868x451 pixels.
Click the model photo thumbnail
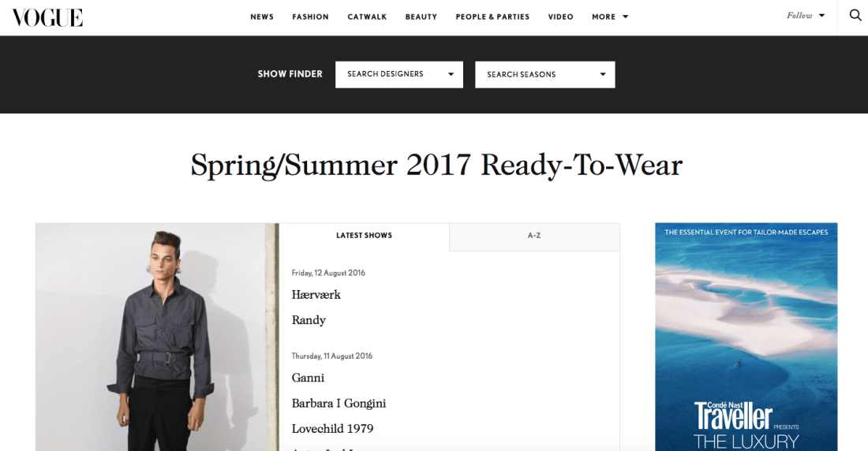point(157,337)
